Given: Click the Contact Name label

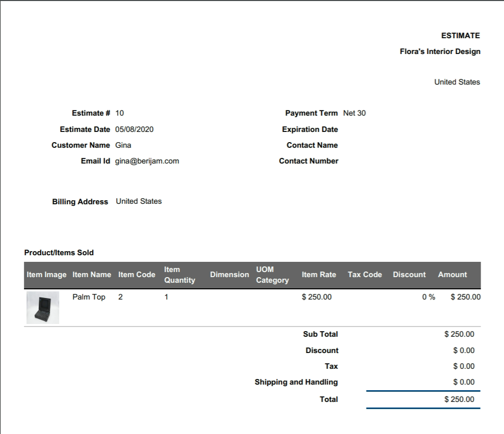Looking at the screenshot, I should (x=312, y=145).
